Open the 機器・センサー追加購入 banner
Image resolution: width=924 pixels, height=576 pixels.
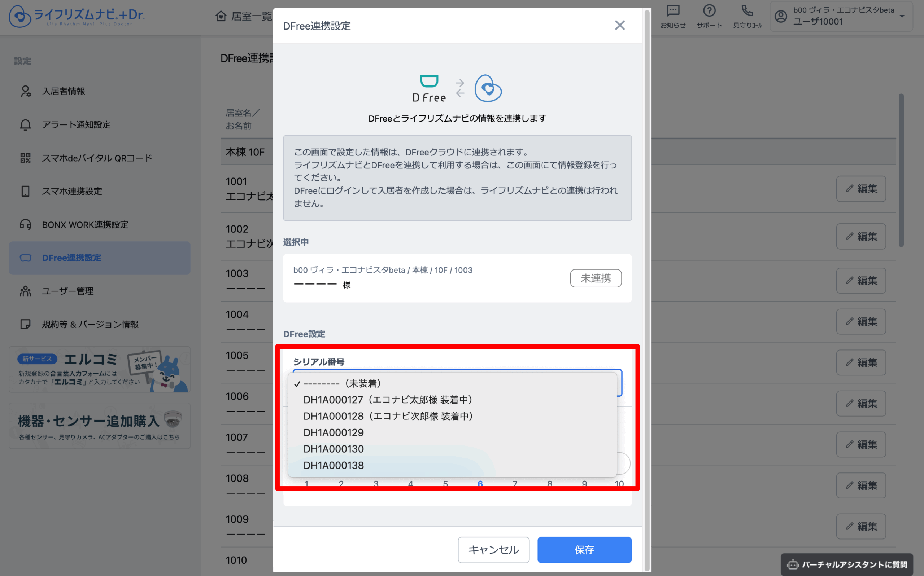click(100, 426)
